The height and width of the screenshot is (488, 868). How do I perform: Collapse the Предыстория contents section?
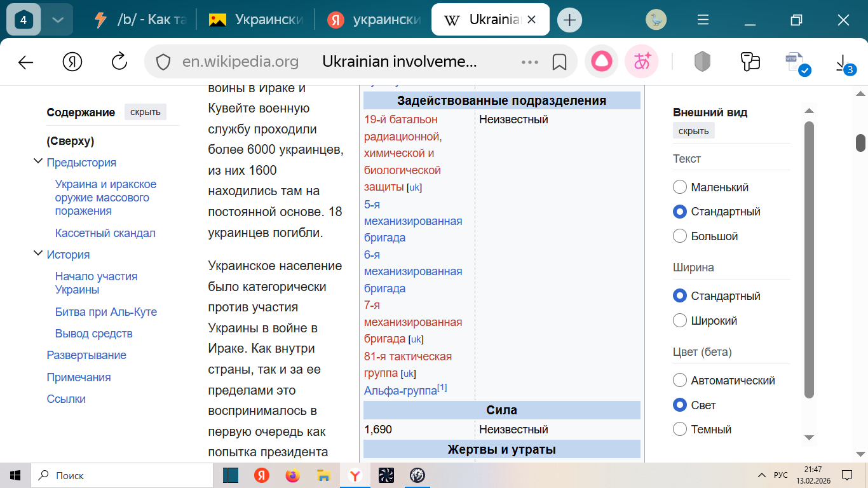[x=37, y=162]
